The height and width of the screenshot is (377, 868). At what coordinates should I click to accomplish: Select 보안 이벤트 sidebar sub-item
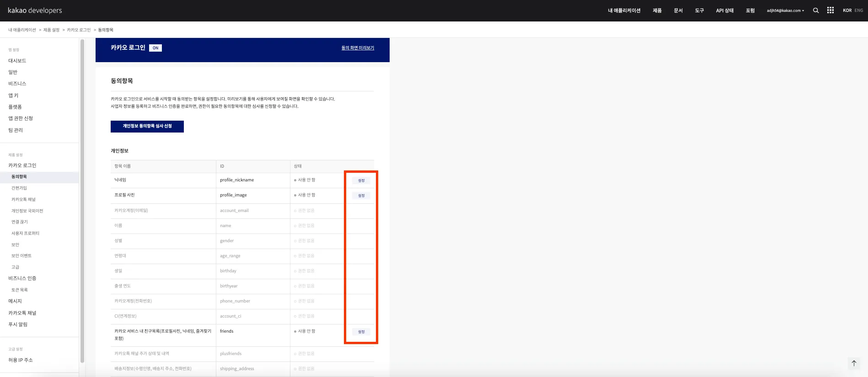tap(21, 256)
